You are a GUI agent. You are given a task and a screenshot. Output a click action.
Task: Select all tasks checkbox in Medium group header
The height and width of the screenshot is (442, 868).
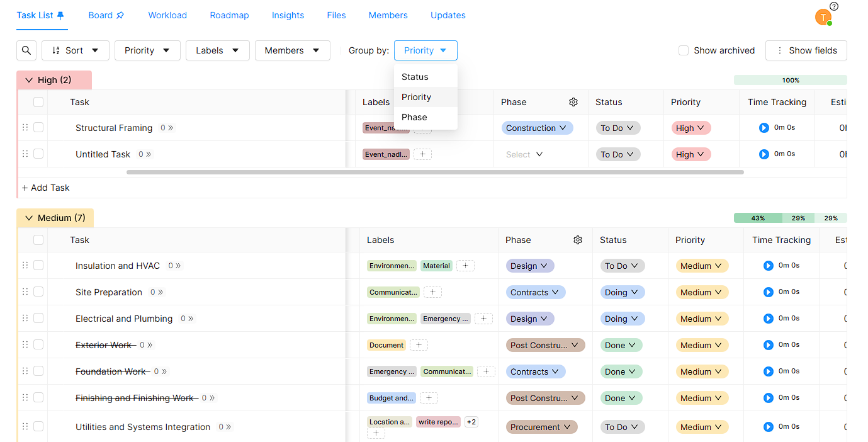click(x=38, y=240)
